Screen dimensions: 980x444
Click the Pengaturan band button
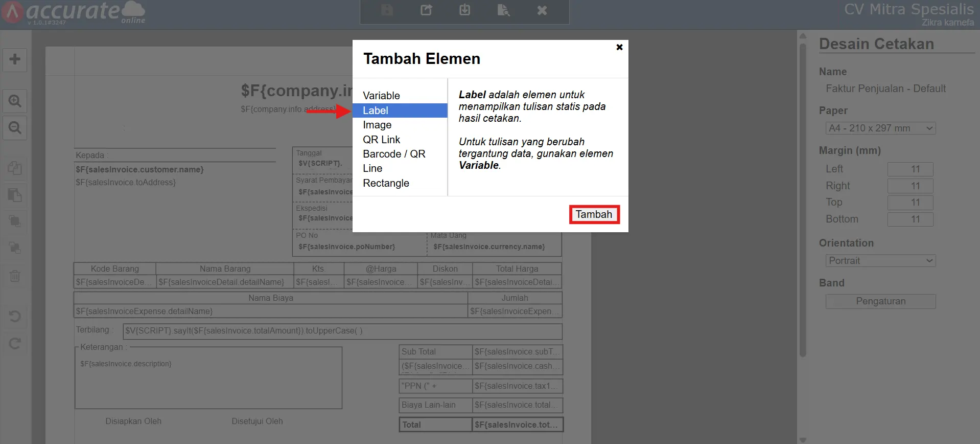click(x=880, y=301)
